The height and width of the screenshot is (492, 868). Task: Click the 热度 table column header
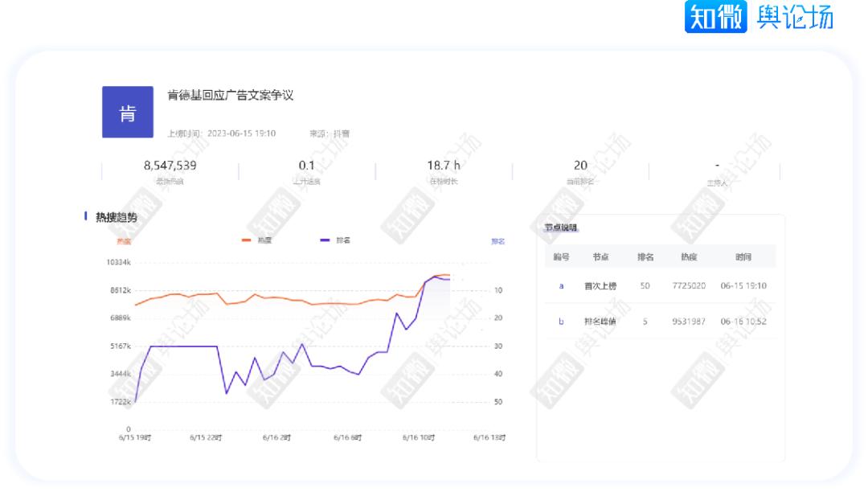(x=690, y=256)
